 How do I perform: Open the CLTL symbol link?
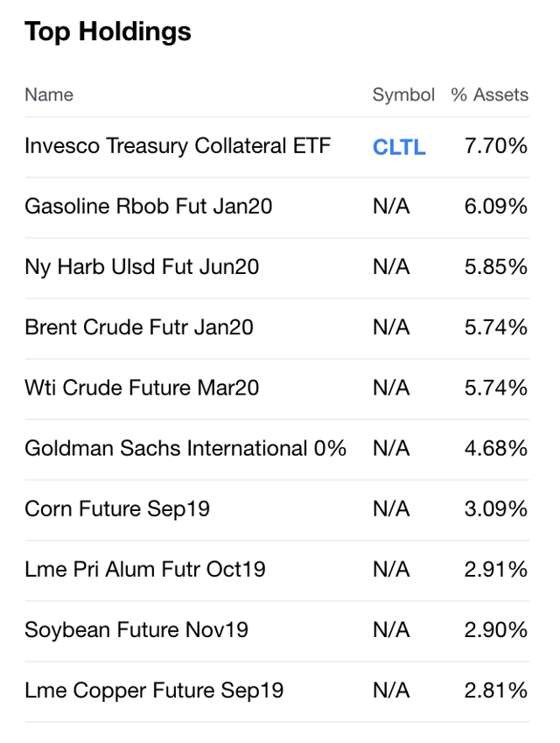pyautogui.click(x=399, y=147)
